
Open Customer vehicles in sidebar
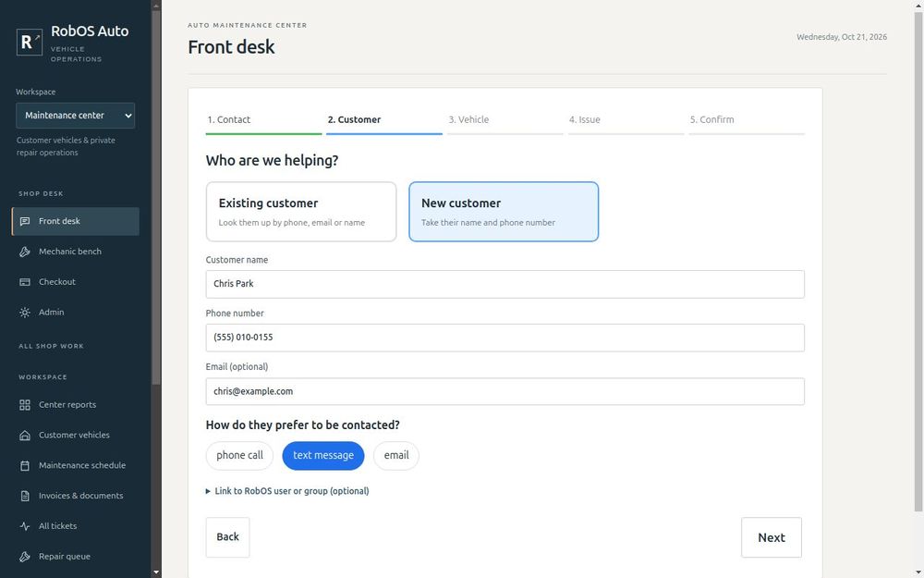point(76,436)
